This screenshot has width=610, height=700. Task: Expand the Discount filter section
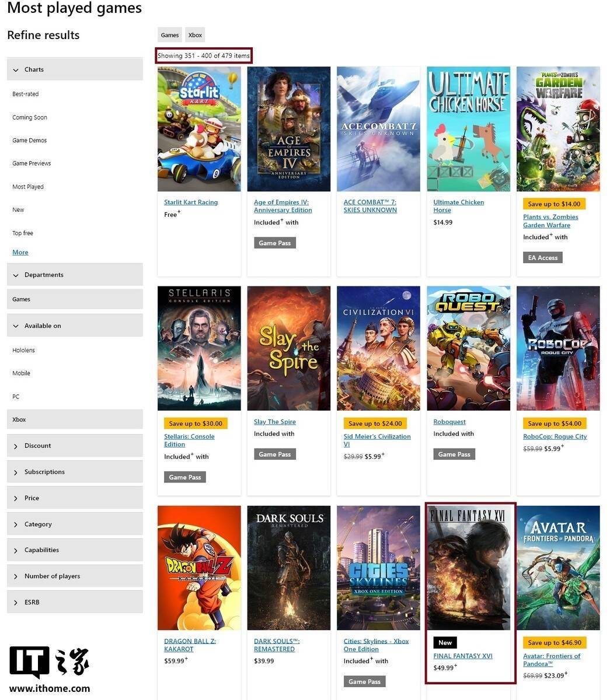(75, 446)
